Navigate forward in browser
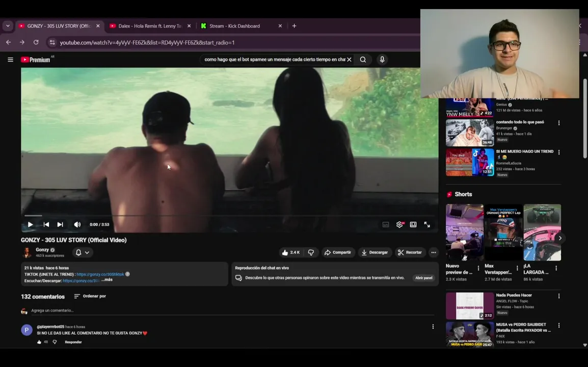The height and width of the screenshot is (367, 588). click(x=22, y=42)
